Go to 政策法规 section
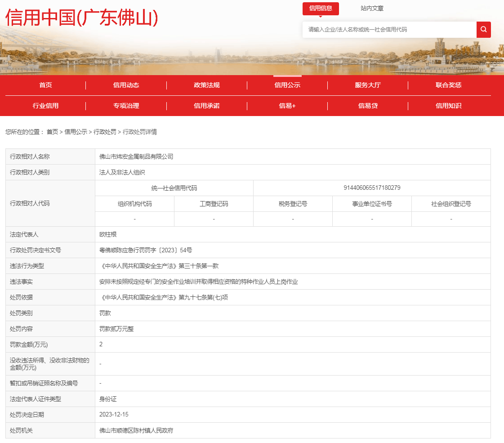This screenshot has width=504, height=443. point(207,85)
